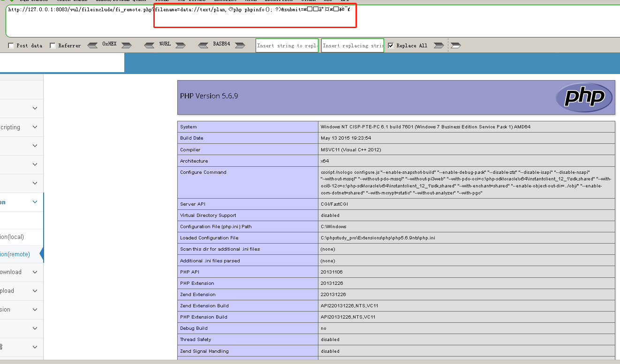This screenshot has width=620, height=364.
Task: Click the 'CGI/FastCGI' value
Action: pyautogui.click(x=334, y=204)
